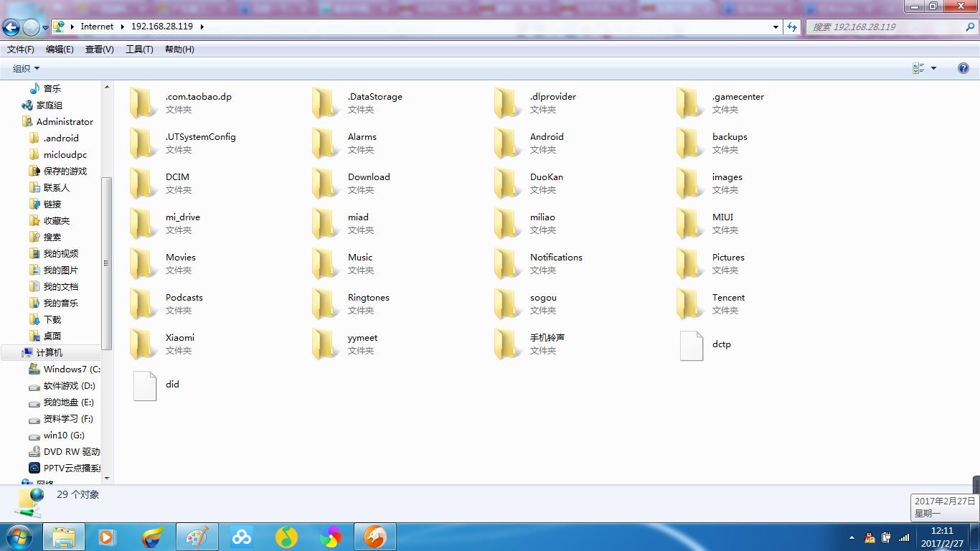The width and height of the screenshot is (980, 551).
Task: Select the dctp file icon
Action: click(691, 345)
